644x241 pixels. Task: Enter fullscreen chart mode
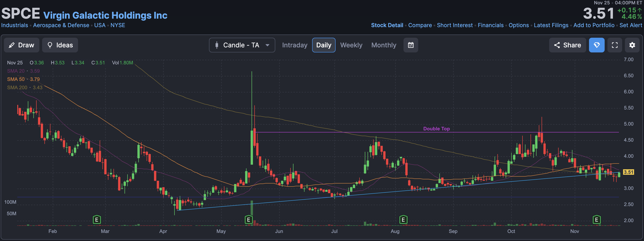tap(615, 45)
